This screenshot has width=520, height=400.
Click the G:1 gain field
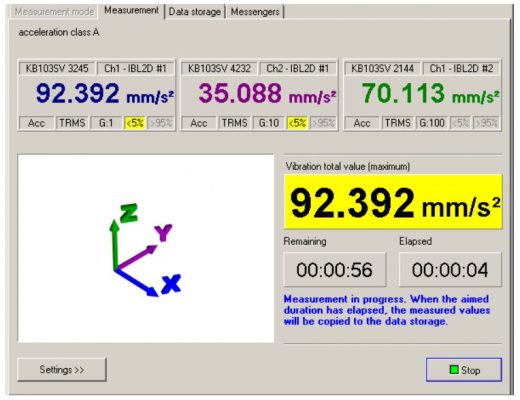coord(106,123)
